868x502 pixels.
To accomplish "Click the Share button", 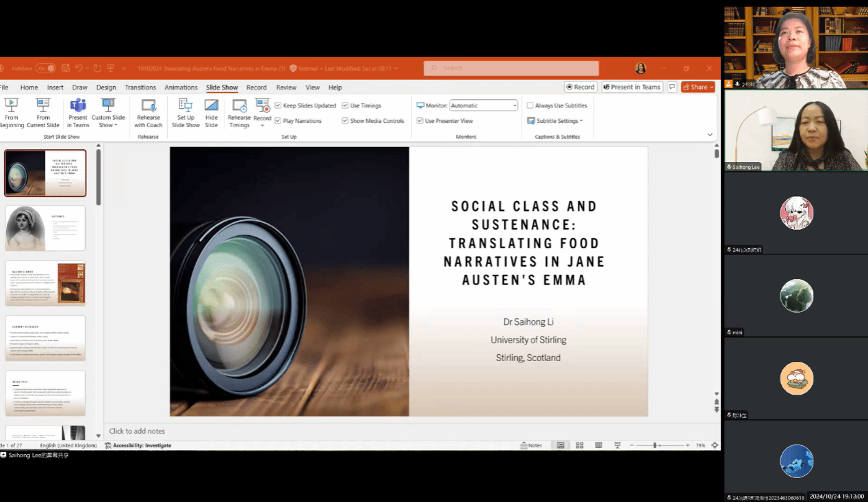I will (697, 88).
